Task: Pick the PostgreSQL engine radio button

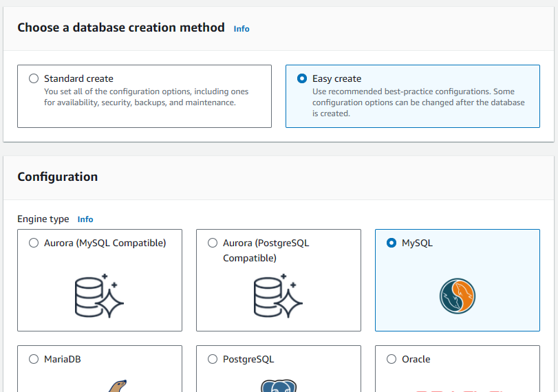Action: coord(213,359)
